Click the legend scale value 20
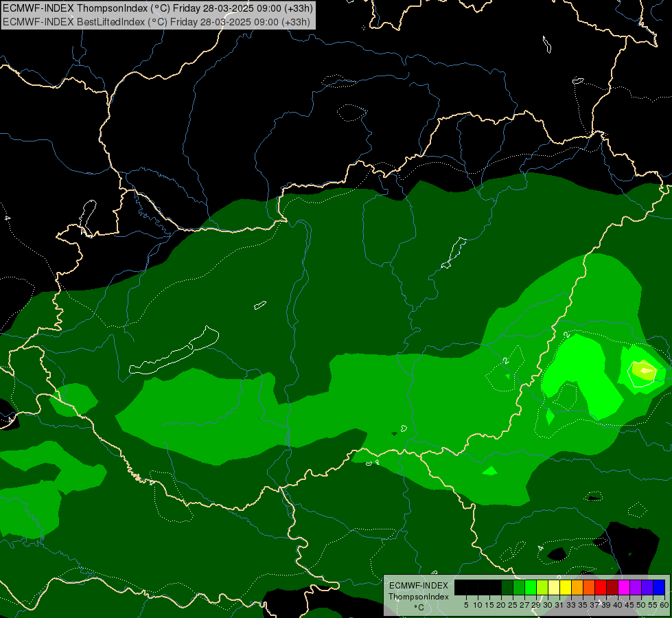This screenshot has width=672, height=618. 501,605
